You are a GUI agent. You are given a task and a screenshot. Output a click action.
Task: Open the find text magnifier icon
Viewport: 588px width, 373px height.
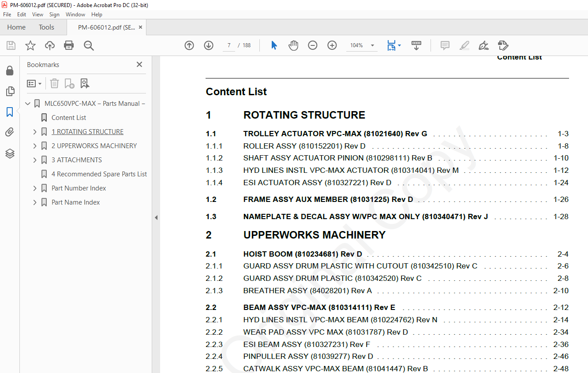pos(89,45)
